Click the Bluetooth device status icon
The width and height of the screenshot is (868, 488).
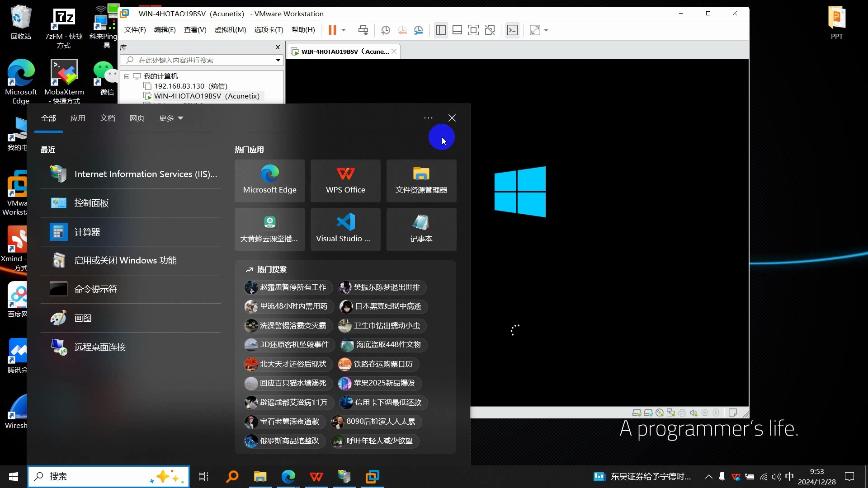pos(716,413)
